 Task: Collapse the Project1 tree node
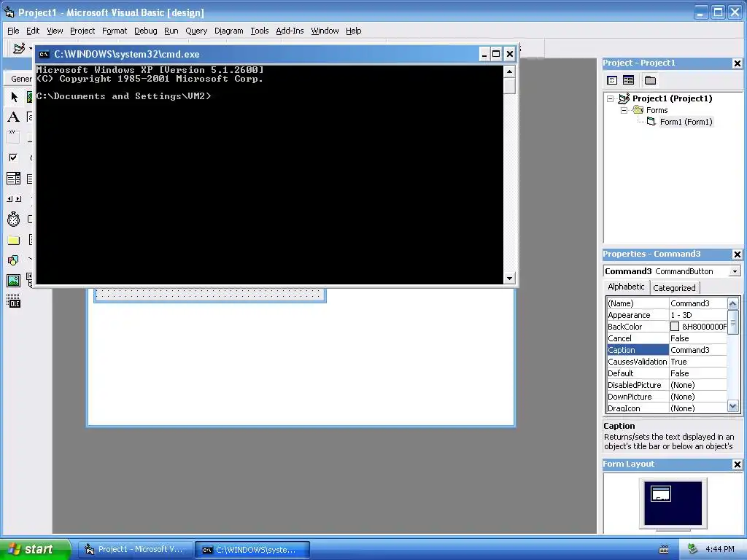pyautogui.click(x=611, y=98)
